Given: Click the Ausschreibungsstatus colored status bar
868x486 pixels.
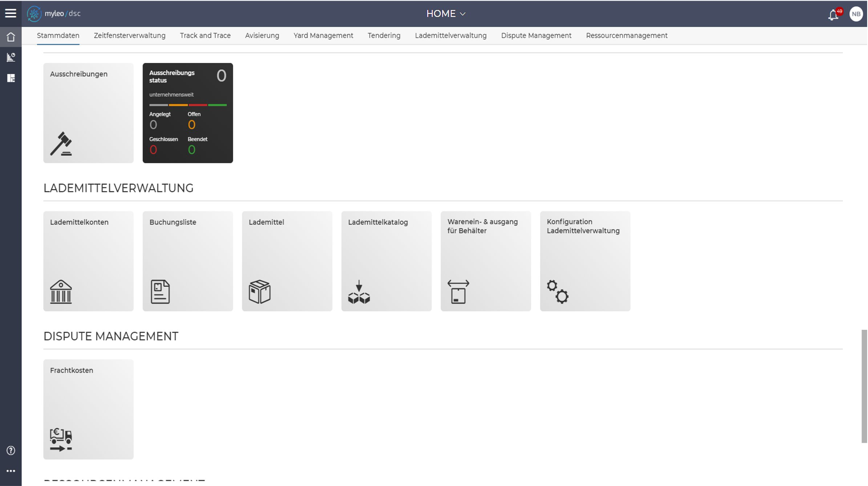Looking at the screenshot, I should (188, 105).
